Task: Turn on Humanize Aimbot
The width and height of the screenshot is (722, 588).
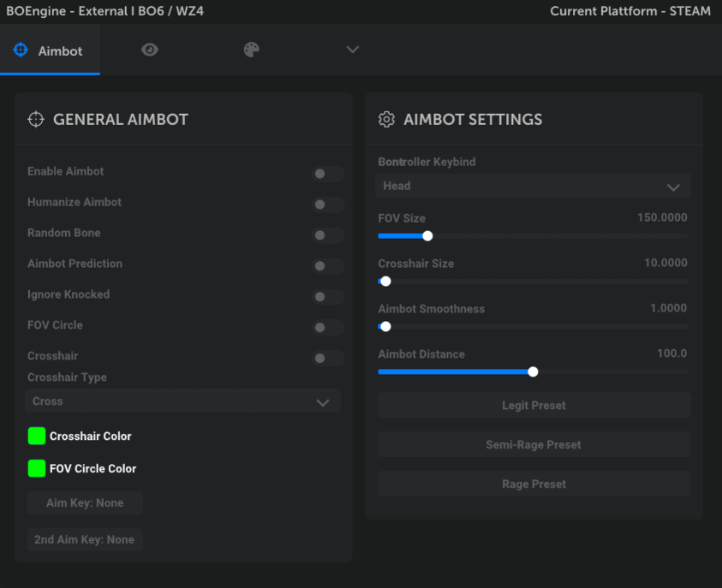Action: point(327,205)
